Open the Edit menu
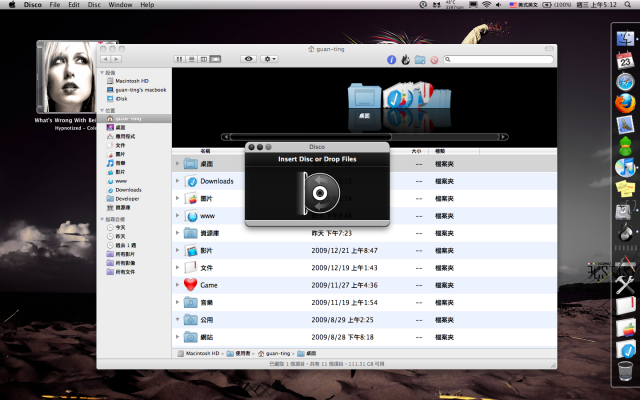This screenshot has width=640, height=400. click(x=74, y=5)
